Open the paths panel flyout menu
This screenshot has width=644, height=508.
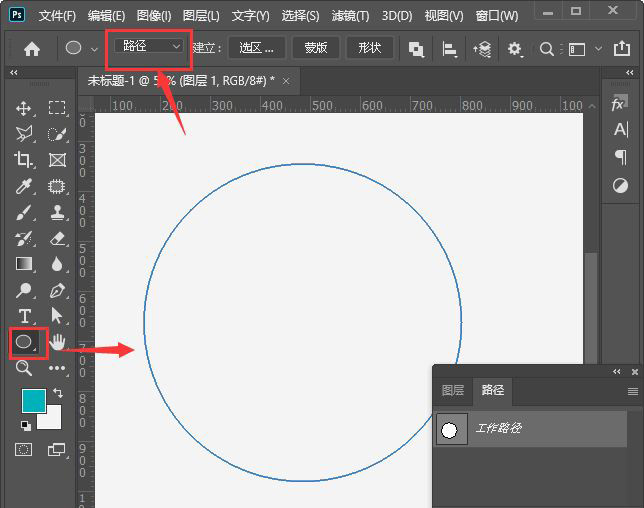click(x=632, y=391)
